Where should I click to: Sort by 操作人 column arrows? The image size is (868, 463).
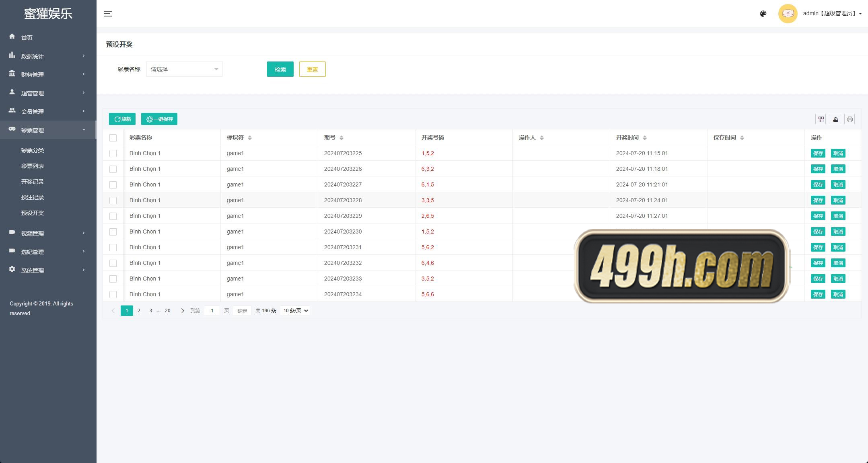[542, 138]
